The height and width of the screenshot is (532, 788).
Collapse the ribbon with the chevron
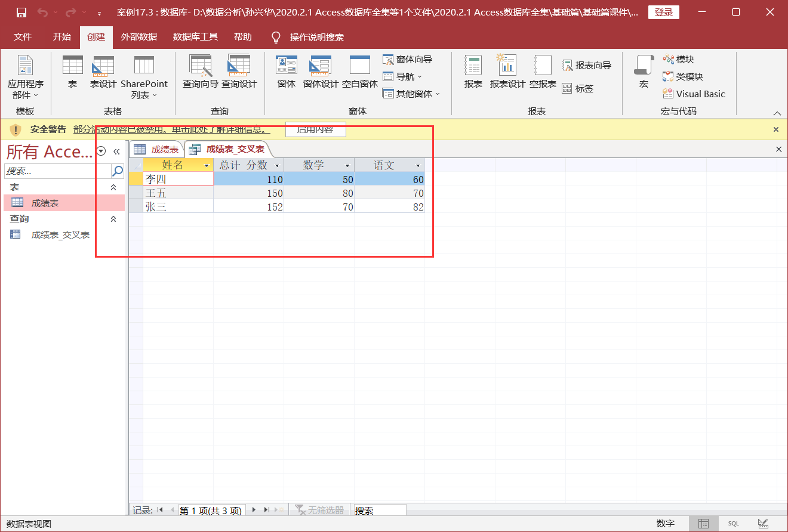point(777,113)
